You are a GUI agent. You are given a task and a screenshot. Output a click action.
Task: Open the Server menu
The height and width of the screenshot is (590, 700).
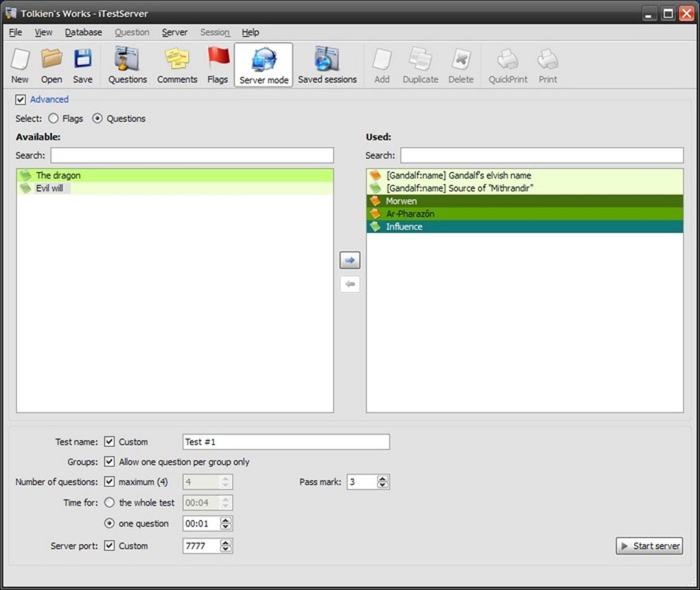point(174,32)
